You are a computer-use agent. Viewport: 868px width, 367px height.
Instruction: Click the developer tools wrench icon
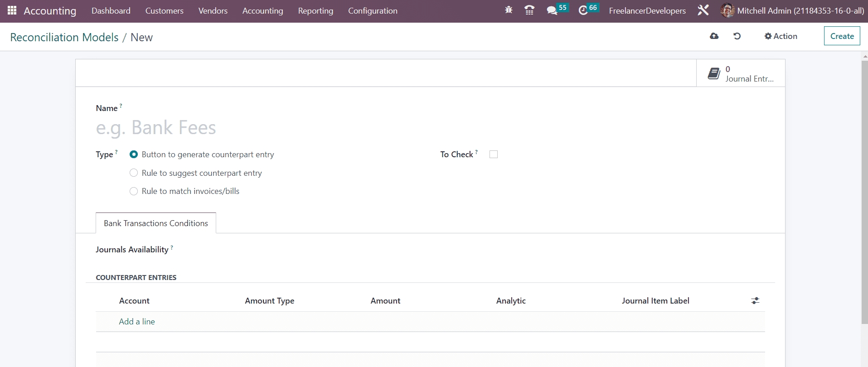[703, 10]
